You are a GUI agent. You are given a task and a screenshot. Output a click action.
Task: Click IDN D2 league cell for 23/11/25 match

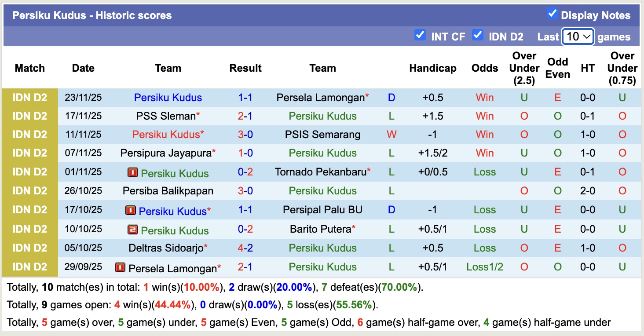pos(30,98)
